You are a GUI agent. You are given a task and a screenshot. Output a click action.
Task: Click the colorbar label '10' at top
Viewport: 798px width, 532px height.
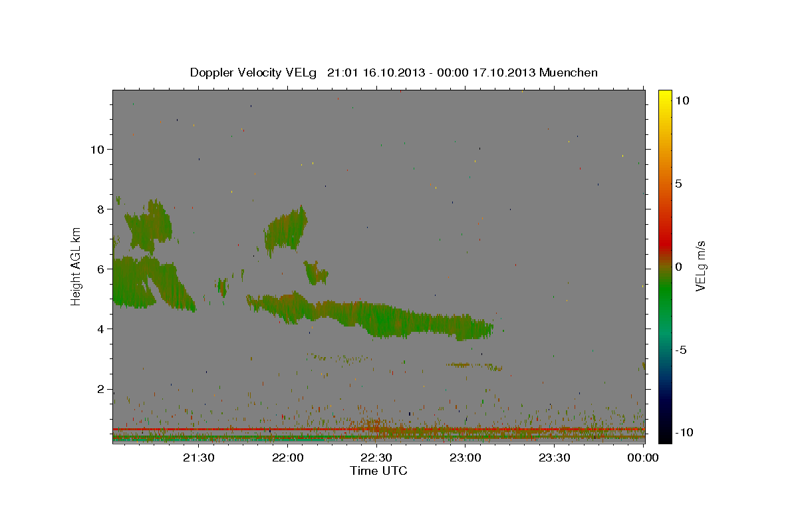(x=682, y=100)
